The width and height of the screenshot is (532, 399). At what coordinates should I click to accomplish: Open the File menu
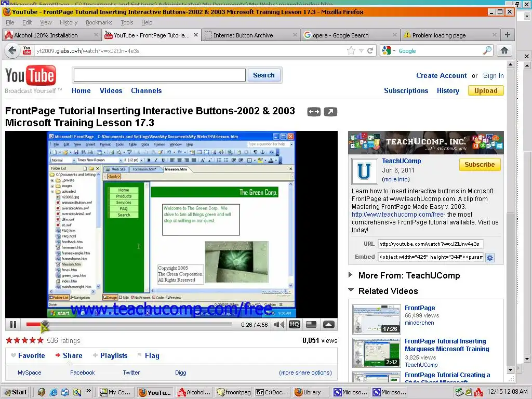(10, 22)
